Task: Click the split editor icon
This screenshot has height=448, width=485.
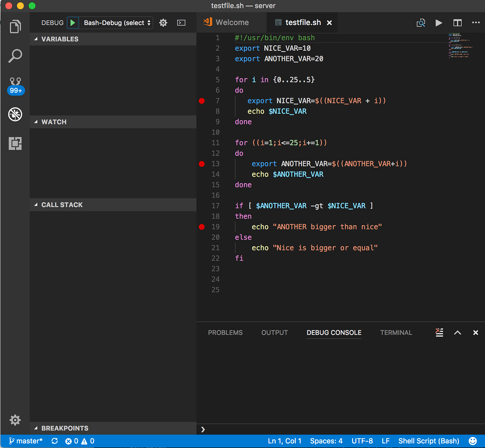Action: tap(457, 23)
